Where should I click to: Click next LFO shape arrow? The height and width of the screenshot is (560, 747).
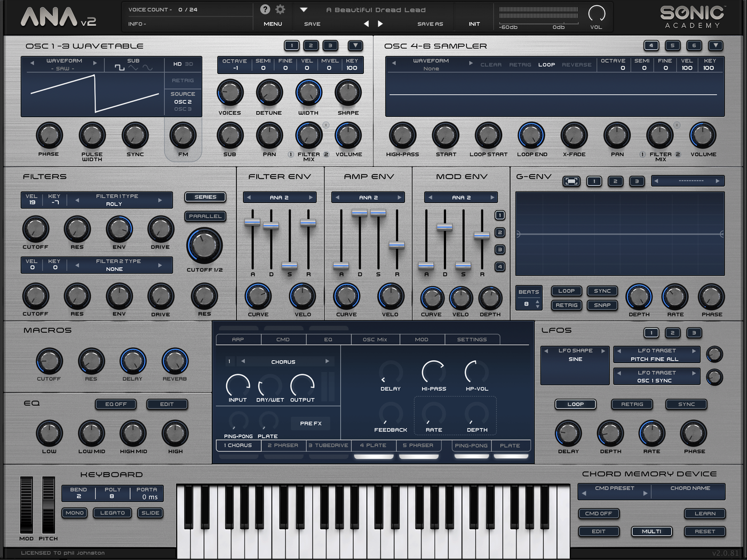click(603, 351)
